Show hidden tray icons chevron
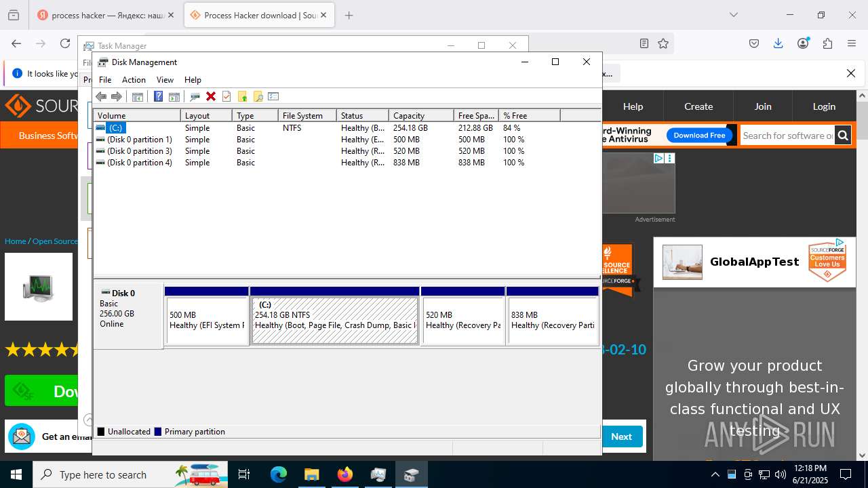 [x=715, y=474]
